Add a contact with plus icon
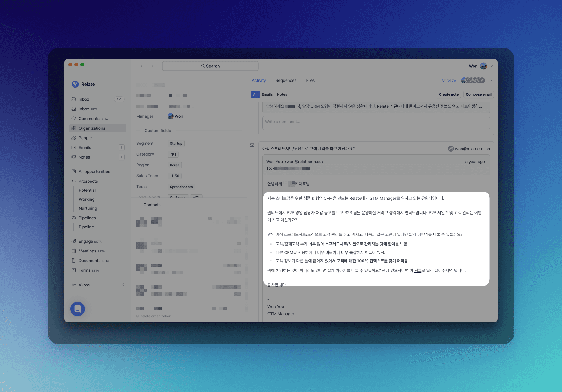Image resolution: width=562 pixels, height=392 pixels. 238,205
